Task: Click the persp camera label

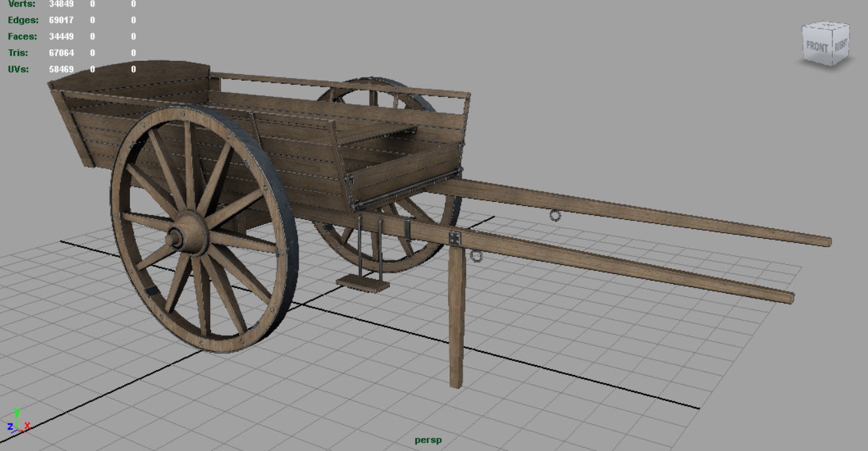Action: (x=428, y=440)
